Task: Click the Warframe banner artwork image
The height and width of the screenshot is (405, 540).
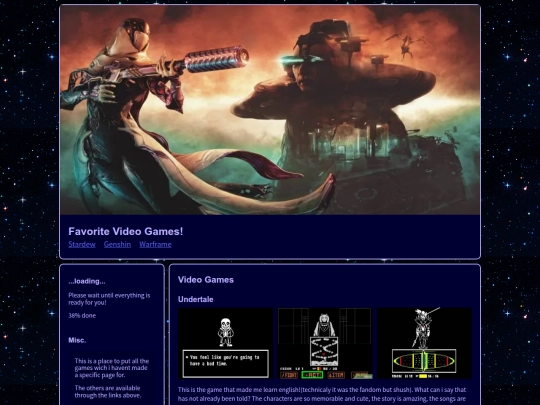Action: click(270, 110)
